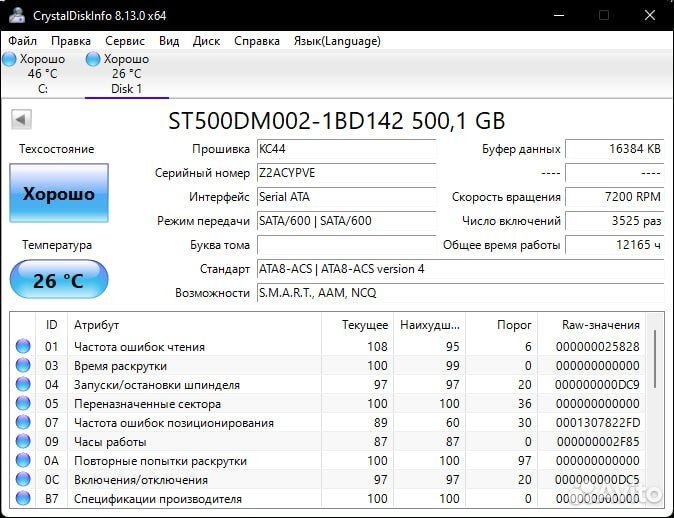
Task: Open the Диск menu
Action: click(x=206, y=41)
